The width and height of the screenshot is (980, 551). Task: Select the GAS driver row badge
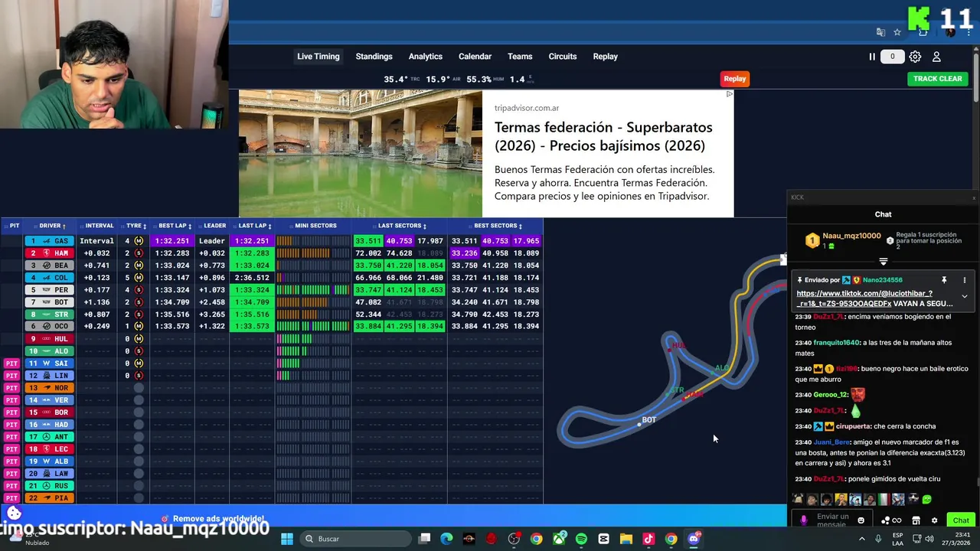tap(50, 241)
